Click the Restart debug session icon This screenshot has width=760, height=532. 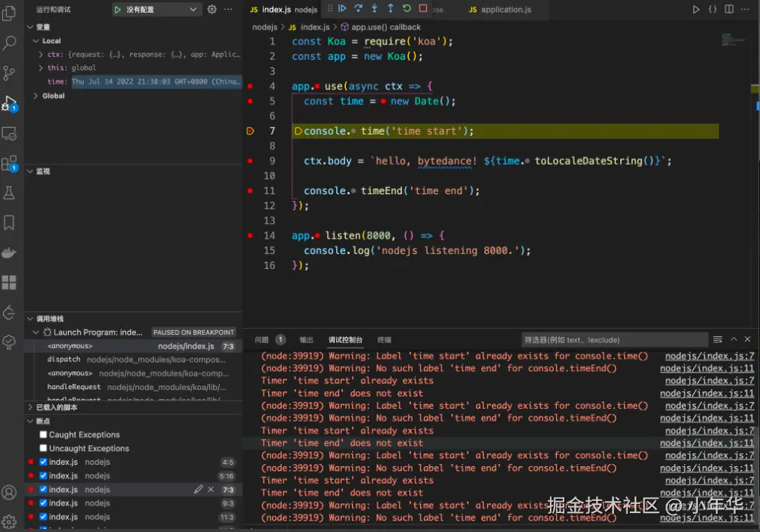[x=406, y=8]
